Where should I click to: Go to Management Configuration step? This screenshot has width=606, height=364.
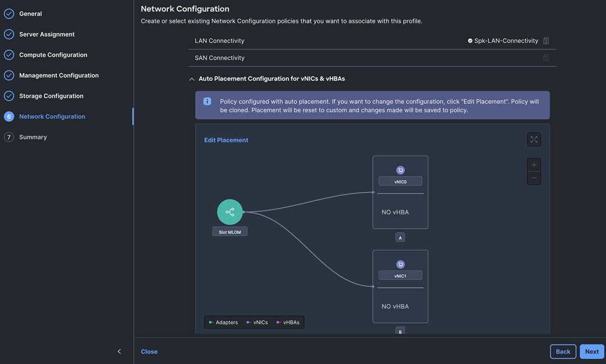pyautogui.click(x=59, y=75)
